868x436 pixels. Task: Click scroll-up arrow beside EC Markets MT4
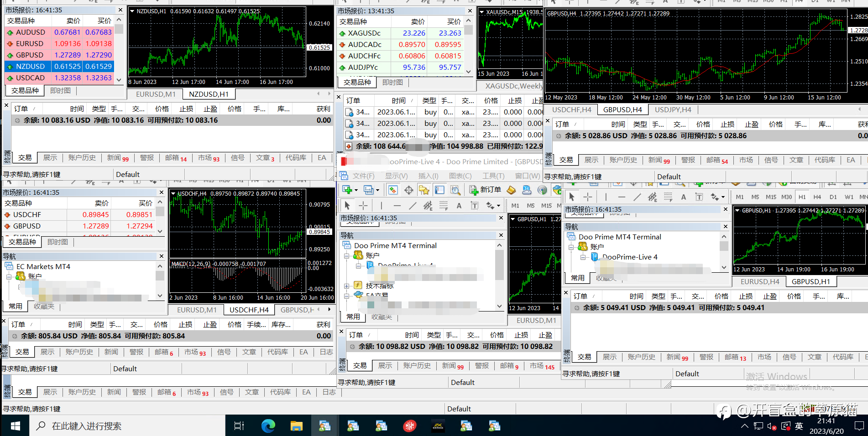click(160, 266)
